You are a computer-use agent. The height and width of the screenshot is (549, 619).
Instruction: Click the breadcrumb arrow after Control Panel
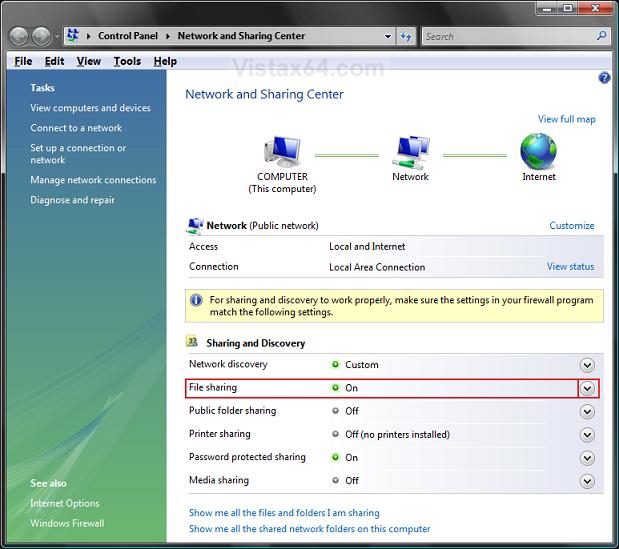click(x=168, y=36)
